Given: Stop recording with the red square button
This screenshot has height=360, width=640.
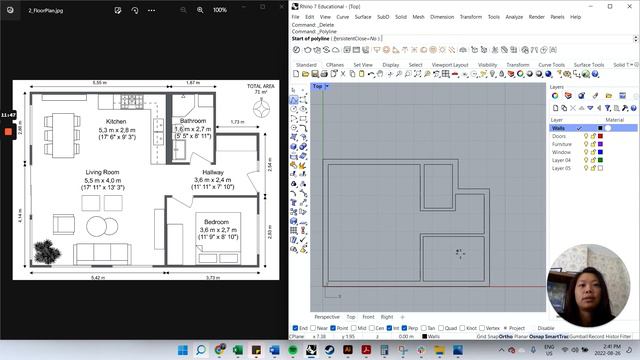Looking at the screenshot, I should click(x=8, y=131).
